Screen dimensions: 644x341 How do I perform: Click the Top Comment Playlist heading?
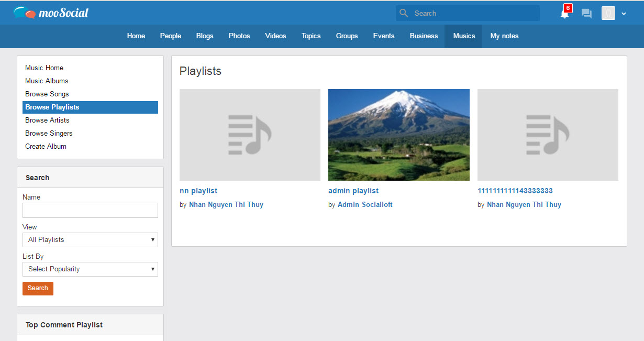point(64,325)
